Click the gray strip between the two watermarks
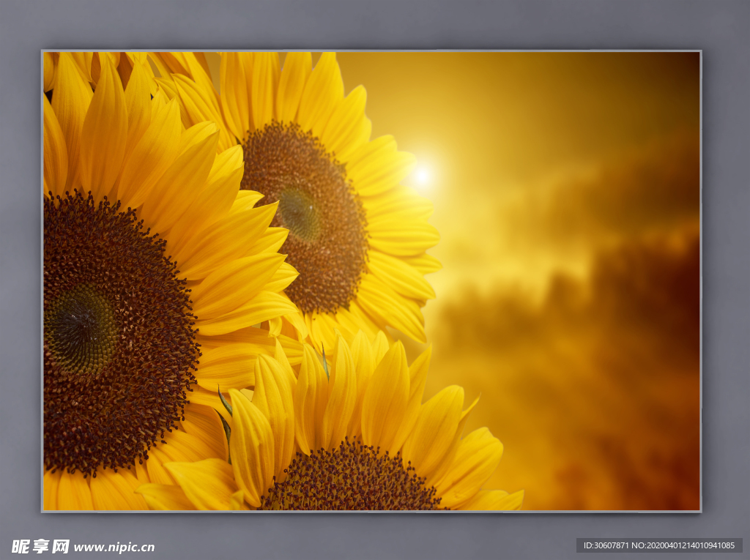750x560 pixels. point(366,546)
